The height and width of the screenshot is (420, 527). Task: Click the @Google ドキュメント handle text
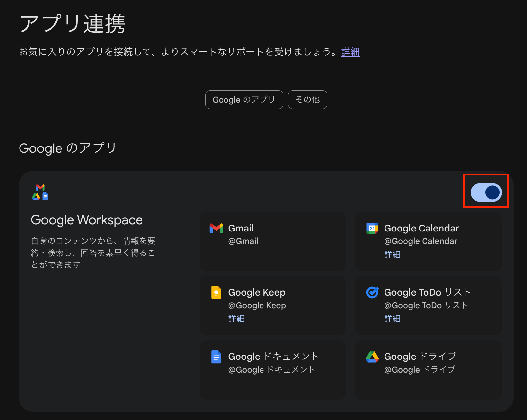pyautogui.click(x=272, y=370)
